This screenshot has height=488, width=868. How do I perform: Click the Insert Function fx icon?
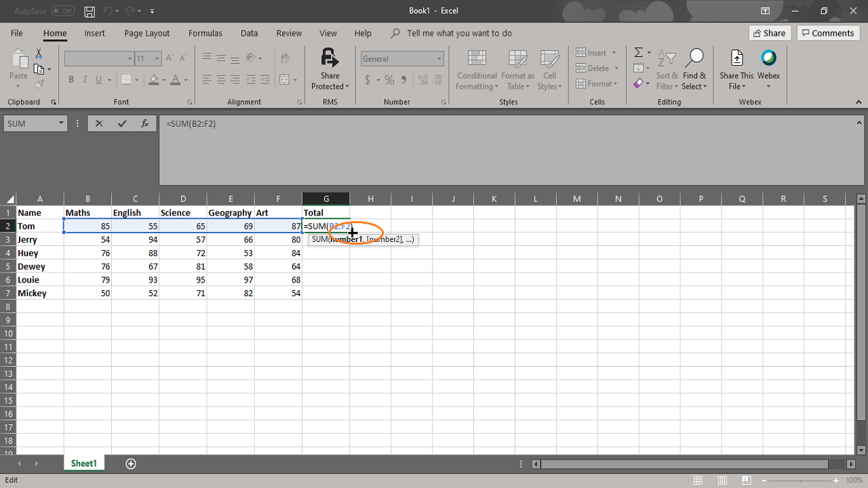pyautogui.click(x=144, y=123)
